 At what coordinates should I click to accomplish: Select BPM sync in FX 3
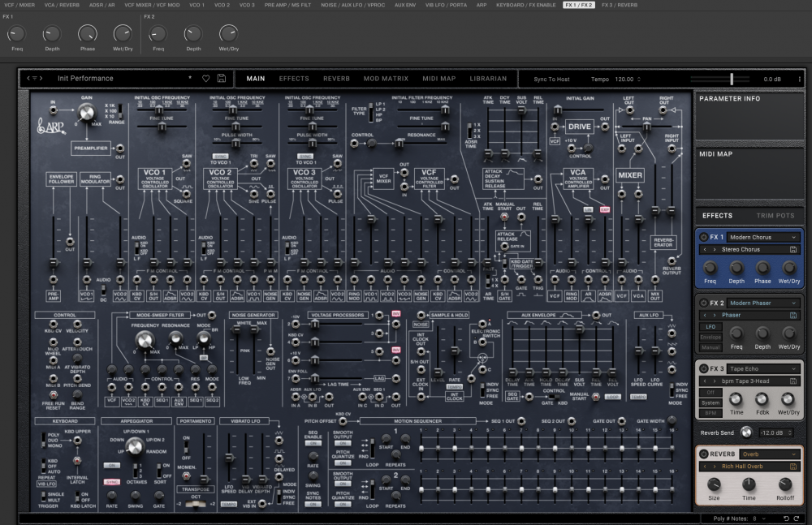coord(710,413)
